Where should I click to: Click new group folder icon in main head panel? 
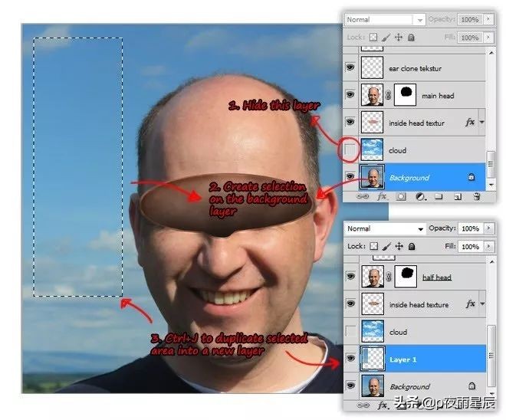coord(439,196)
